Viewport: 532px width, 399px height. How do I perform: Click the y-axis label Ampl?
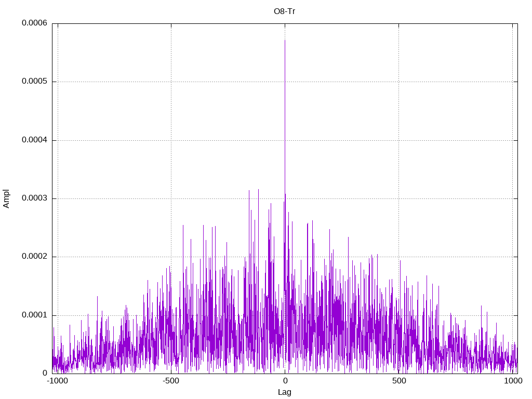[x=6, y=199]
